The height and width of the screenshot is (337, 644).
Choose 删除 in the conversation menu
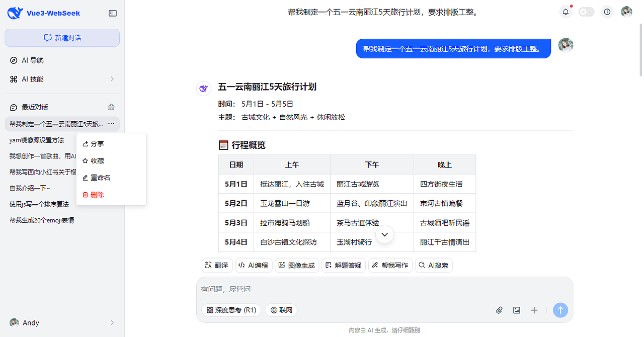coord(97,194)
